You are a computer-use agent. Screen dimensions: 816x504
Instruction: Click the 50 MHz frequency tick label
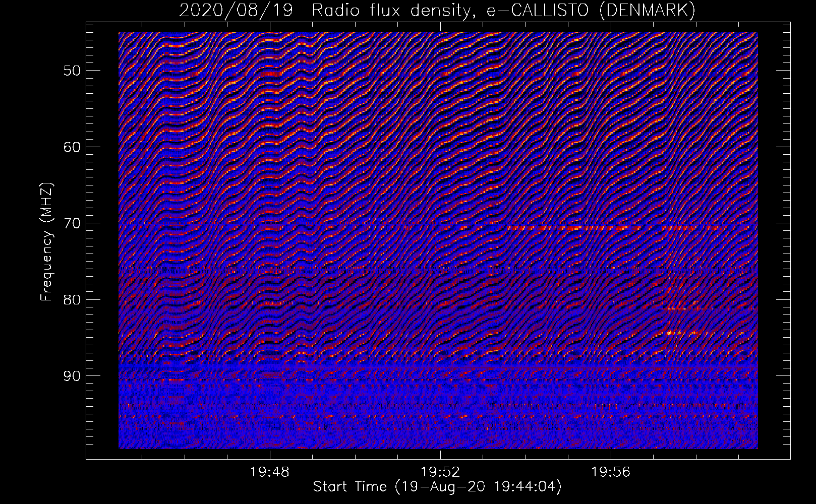72,70
